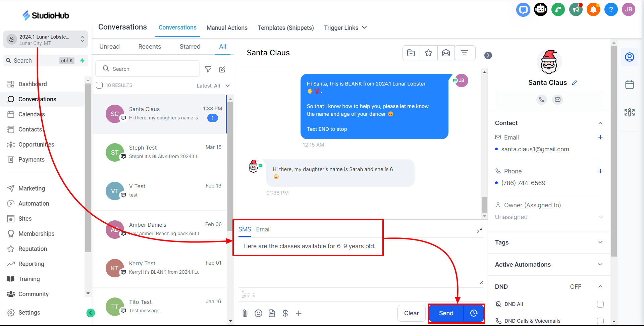
Task: Open the orange notifications bell
Action: click(x=593, y=9)
